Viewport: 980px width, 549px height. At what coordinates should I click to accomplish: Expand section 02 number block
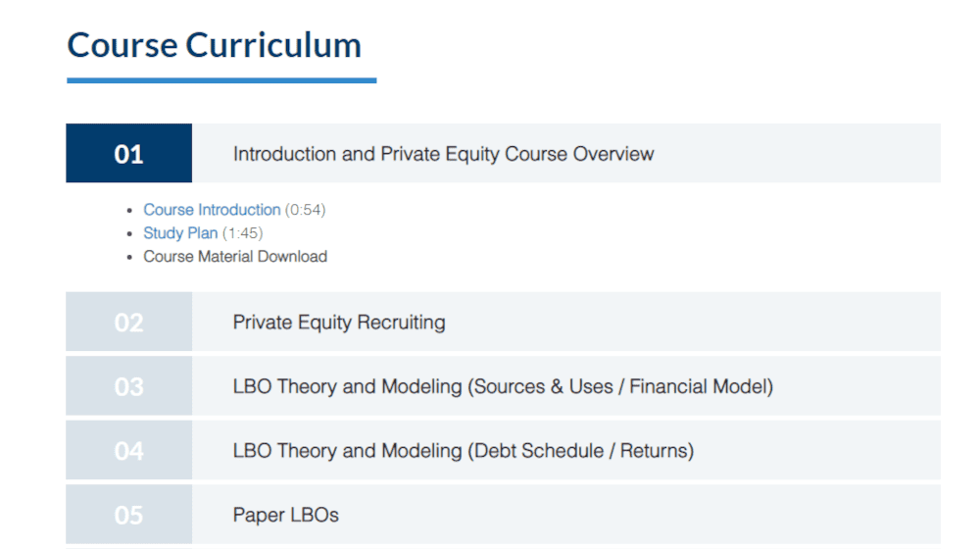coord(128,322)
